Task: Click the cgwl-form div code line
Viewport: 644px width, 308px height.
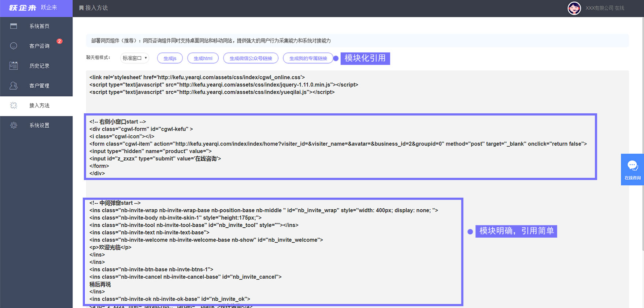Action: tap(141, 129)
